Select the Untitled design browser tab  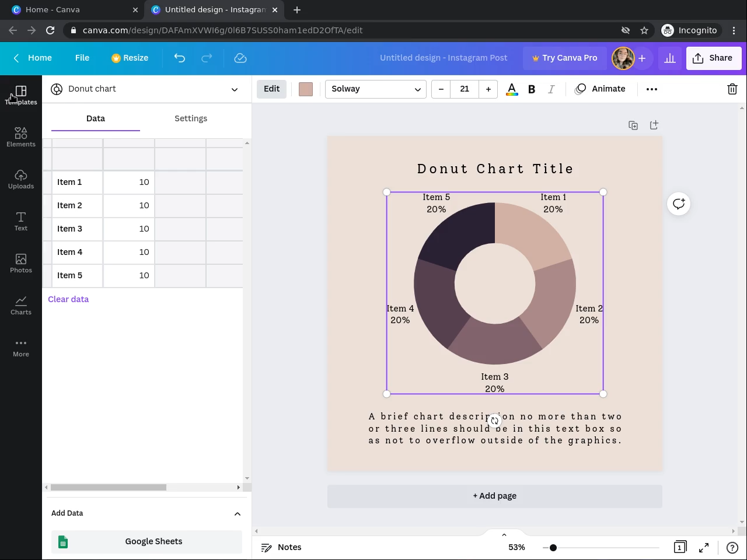[215, 10]
